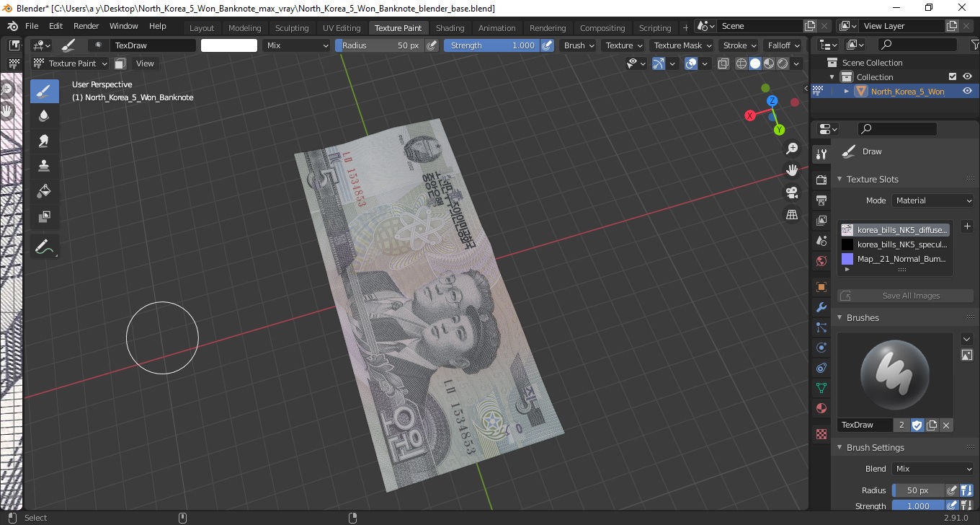Open the Modifiers wrench tab
Screen dimensions: 980x525
(821, 307)
